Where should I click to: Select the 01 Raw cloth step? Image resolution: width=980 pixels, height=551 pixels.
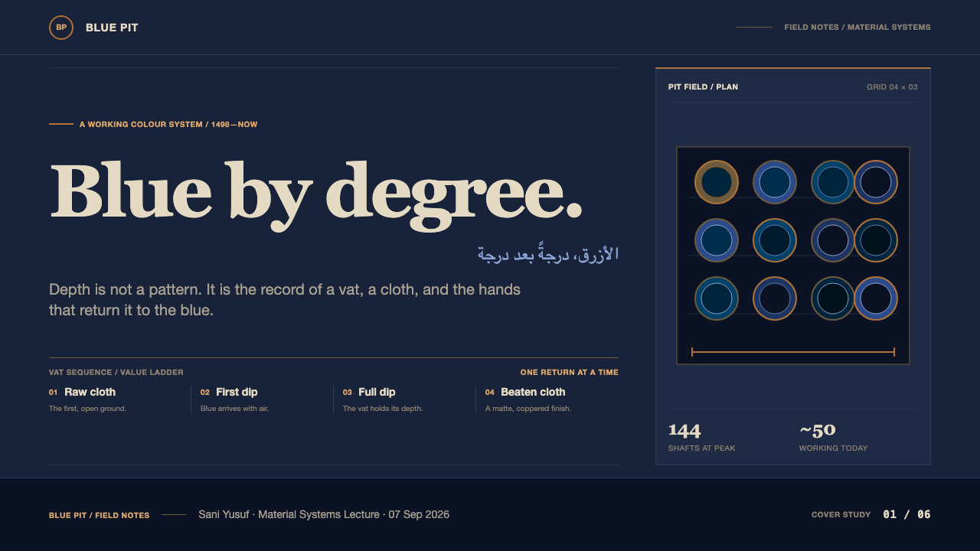point(115,399)
